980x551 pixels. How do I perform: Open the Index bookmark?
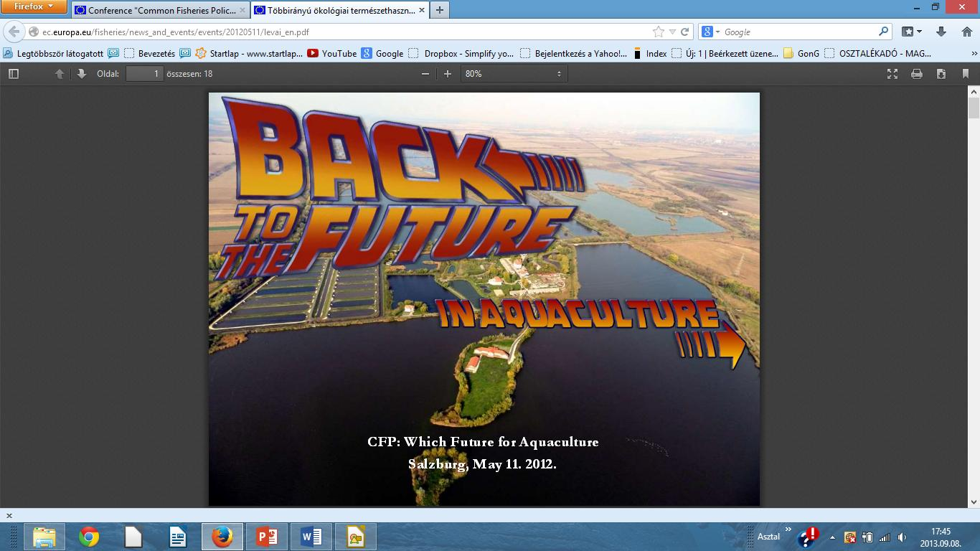[x=649, y=53]
